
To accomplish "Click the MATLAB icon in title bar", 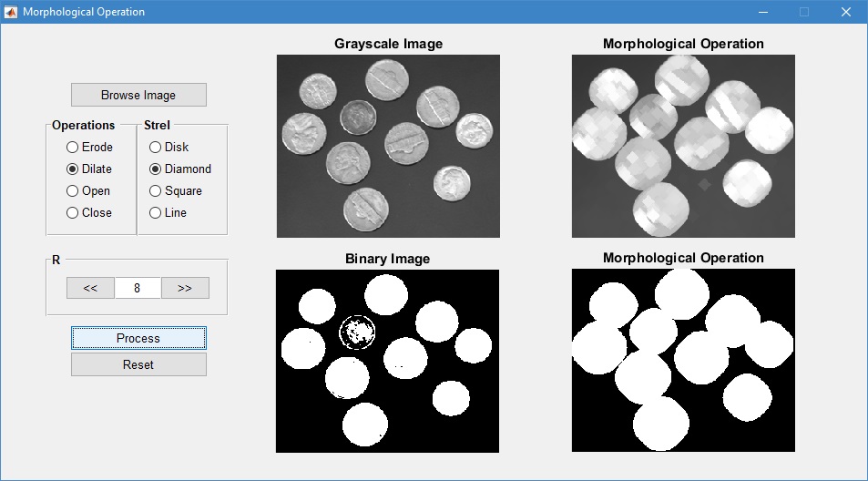I will pyautogui.click(x=11, y=12).
